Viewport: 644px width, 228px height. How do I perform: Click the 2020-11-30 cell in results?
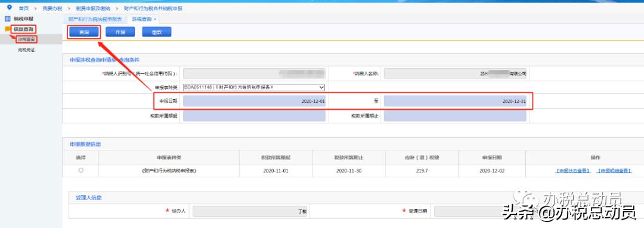349,171
